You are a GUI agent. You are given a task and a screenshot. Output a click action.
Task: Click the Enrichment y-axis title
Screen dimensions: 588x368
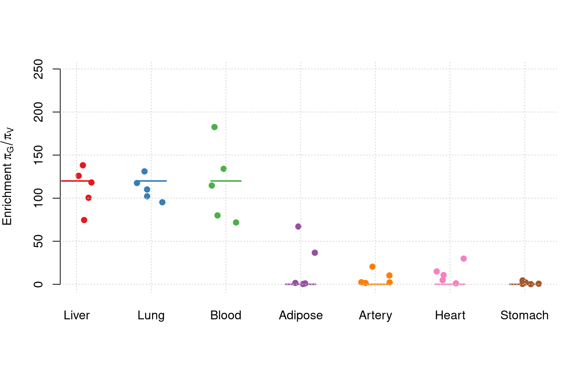pyautogui.click(x=8, y=176)
